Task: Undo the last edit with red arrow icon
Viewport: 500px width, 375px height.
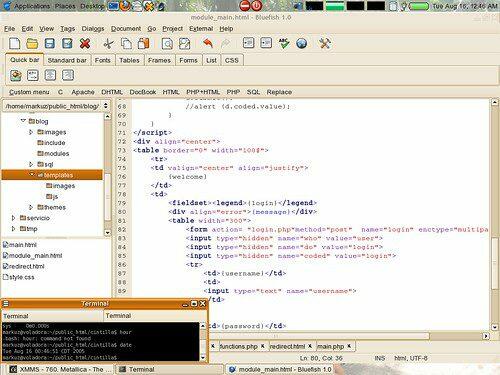Action: point(208,43)
